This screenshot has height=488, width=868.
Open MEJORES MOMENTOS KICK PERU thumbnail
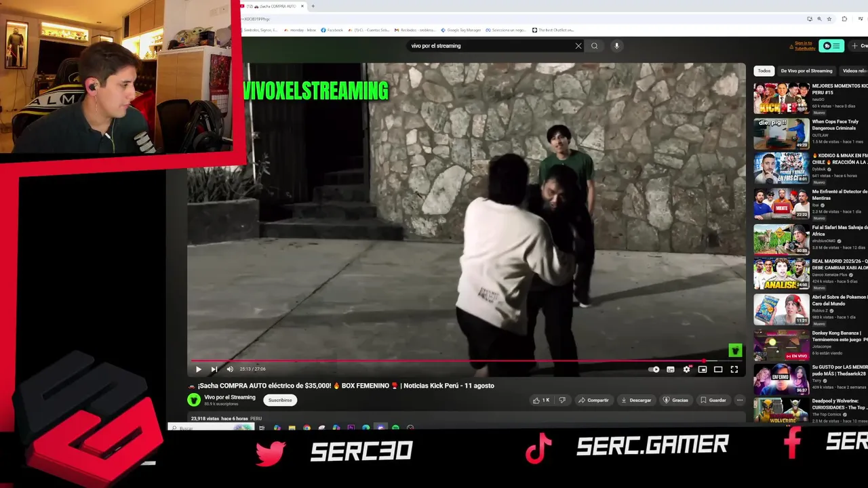coord(781,98)
